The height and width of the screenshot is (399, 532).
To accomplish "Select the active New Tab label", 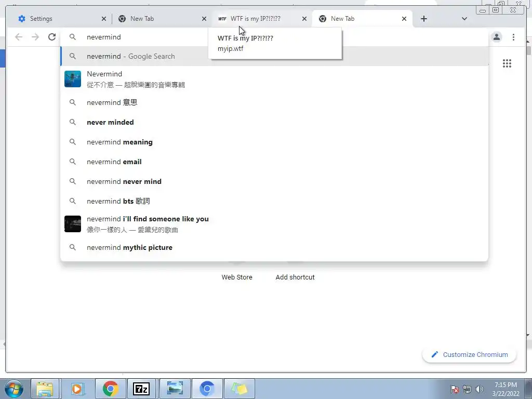I will pyautogui.click(x=343, y=19).
